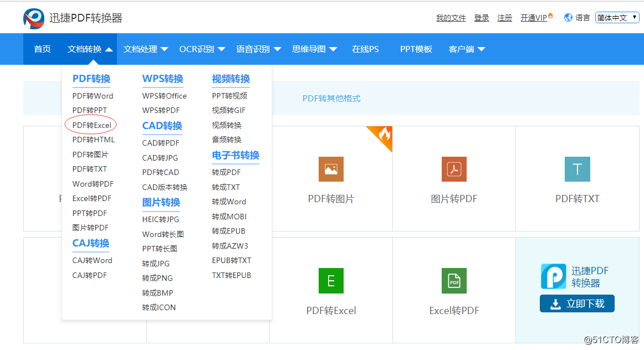Select WPS转PDF in the menu
This screenshot has height=350, width=644.
pos(161,110)
